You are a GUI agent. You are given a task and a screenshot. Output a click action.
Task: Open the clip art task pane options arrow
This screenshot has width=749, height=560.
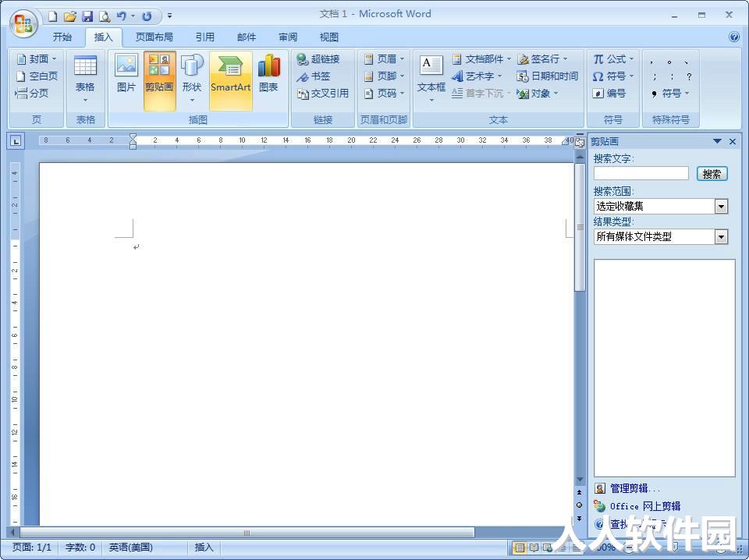[x=716, y=141]
